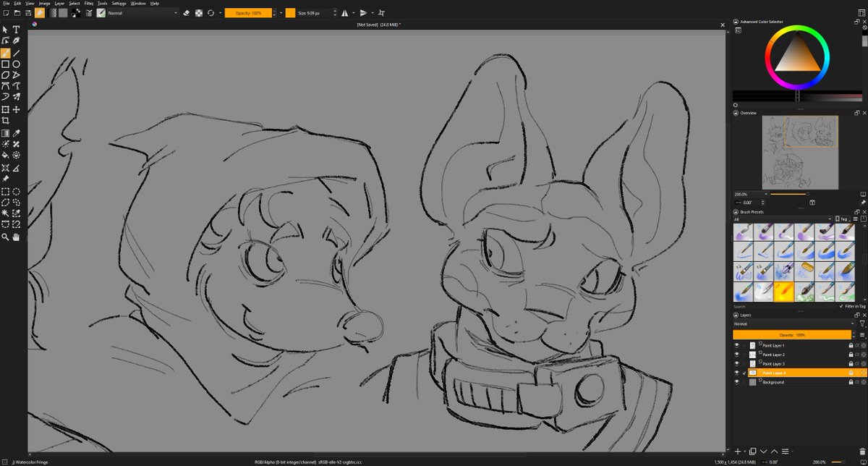Hide Paint Layer 2 with eye icon
The width and height of the screenshot is (868, 466).
coord(736,355)
